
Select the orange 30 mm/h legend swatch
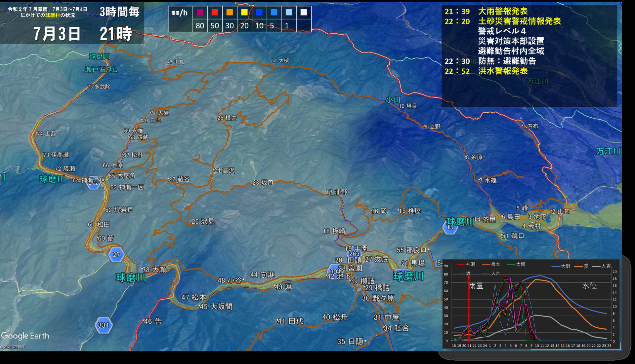coord(230,12)
